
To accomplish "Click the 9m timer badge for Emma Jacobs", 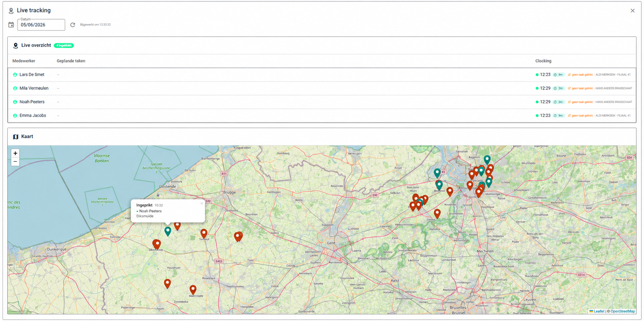I will coord(558,116).
